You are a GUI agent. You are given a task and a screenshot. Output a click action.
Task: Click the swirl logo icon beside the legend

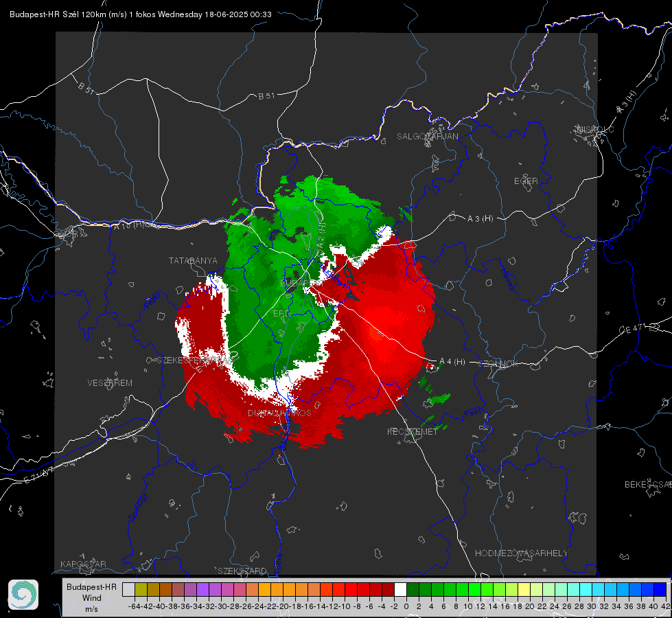tap(23, 595)
